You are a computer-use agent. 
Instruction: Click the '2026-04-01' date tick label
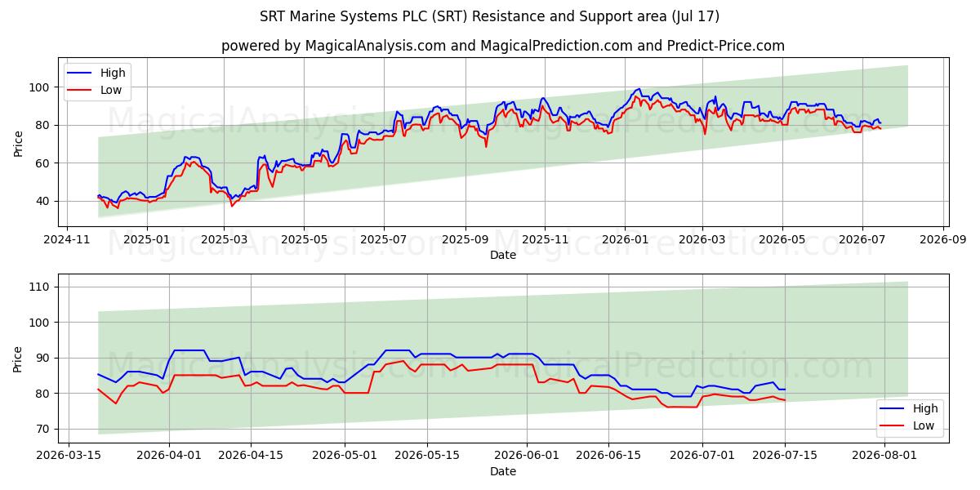[169, 457]
